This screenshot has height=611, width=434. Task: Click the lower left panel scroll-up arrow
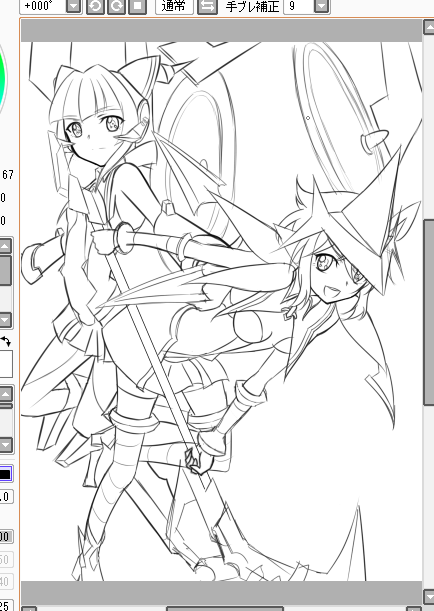[5, 394]
